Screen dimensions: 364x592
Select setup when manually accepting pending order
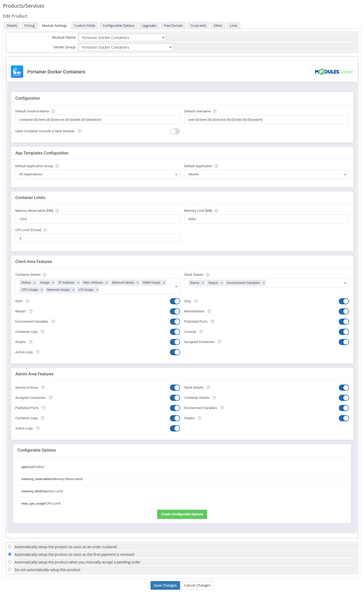(10, 562)
